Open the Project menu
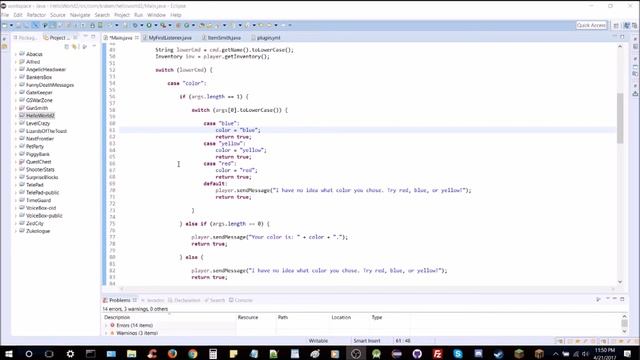The height and width of the screenshot is (360, 640). [x=122, y=15]
